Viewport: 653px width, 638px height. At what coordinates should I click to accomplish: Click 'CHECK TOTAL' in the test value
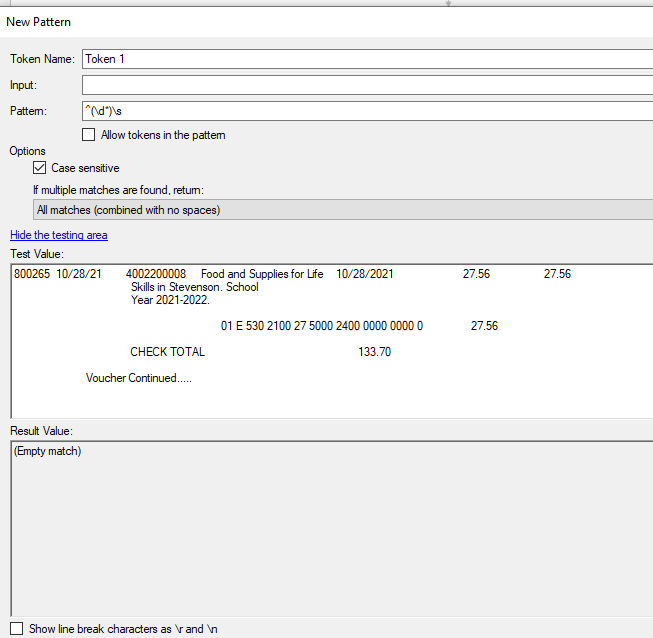point(167,352)
